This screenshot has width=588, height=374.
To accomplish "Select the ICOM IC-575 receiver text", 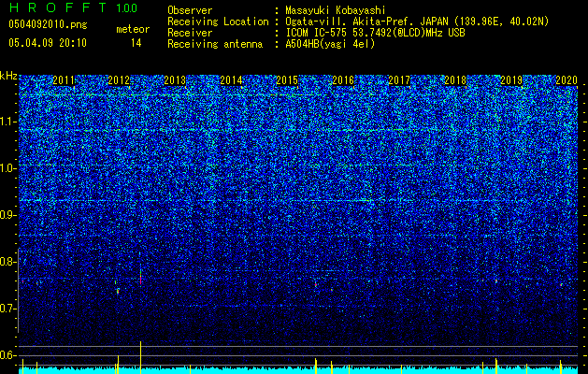I will coord(375,33).
